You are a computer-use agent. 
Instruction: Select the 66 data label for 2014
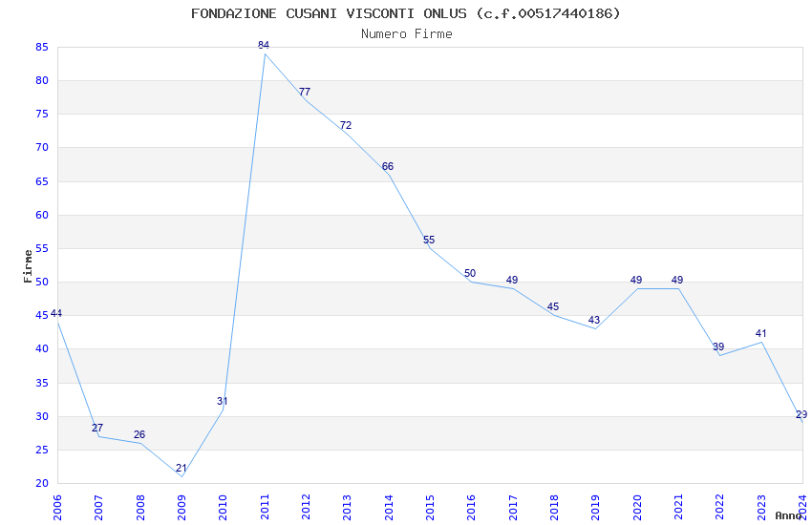(x=387, y=166)
